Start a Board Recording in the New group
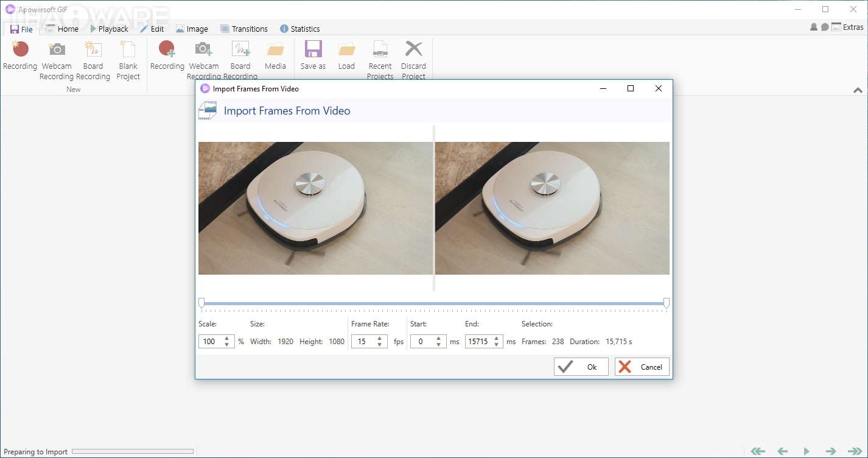The image size is (868, 458). point(93,60)
